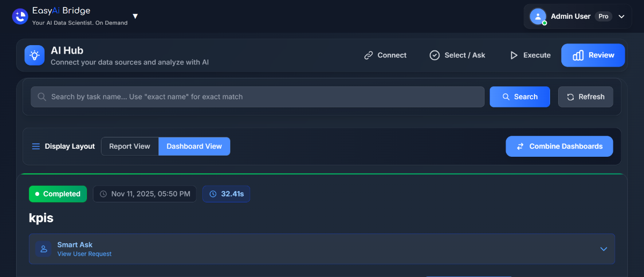Click the magnifier icon in search field
Viewport: 644px width, 277px height.
click(x=41, y=97)
